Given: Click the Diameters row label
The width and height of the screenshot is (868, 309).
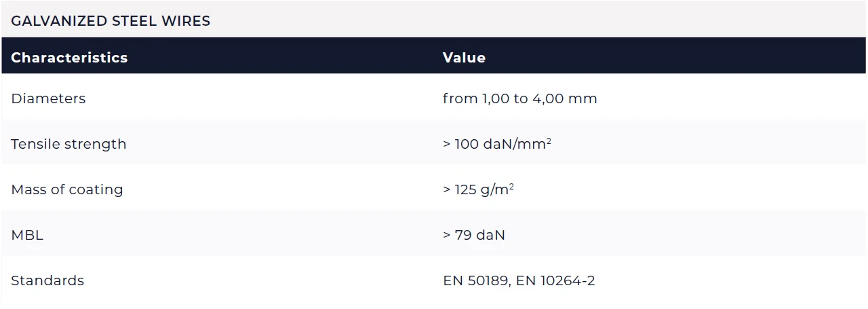Looking at the screenshot, I should click(x=48, y=98).
